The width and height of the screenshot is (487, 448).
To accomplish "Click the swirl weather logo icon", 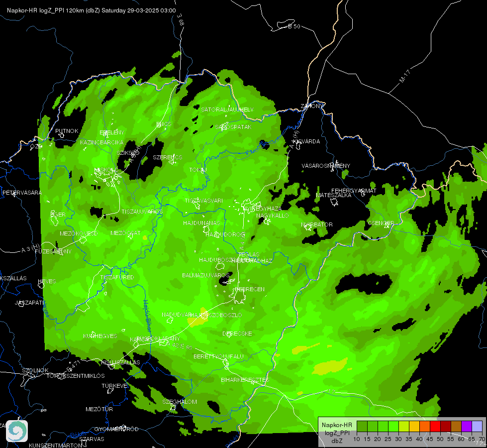I will tap(17, 431).
